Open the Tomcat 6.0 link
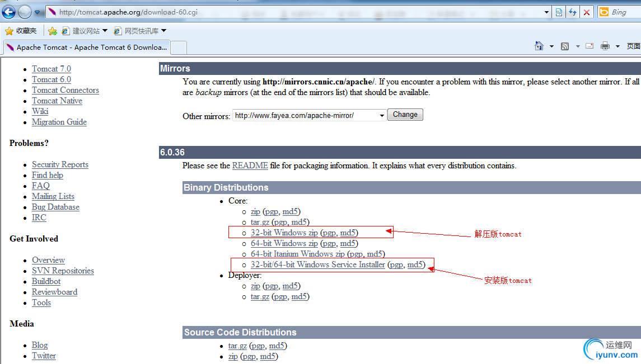 (52, 79)
